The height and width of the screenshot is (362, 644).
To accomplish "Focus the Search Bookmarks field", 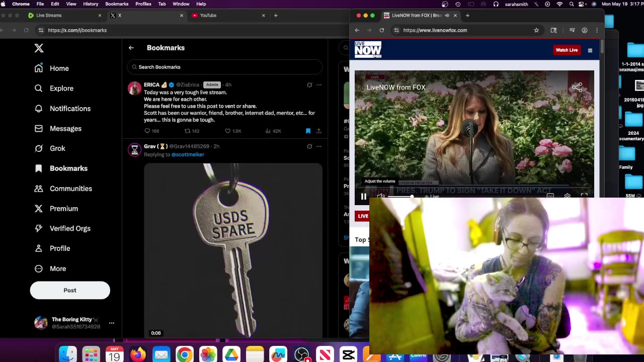I will (x=224, y=67).
